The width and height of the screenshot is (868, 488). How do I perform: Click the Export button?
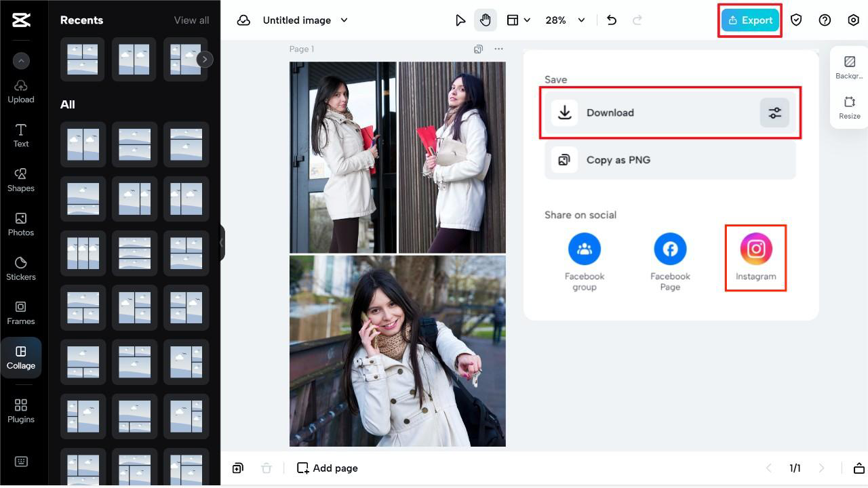tap(750, 20)
